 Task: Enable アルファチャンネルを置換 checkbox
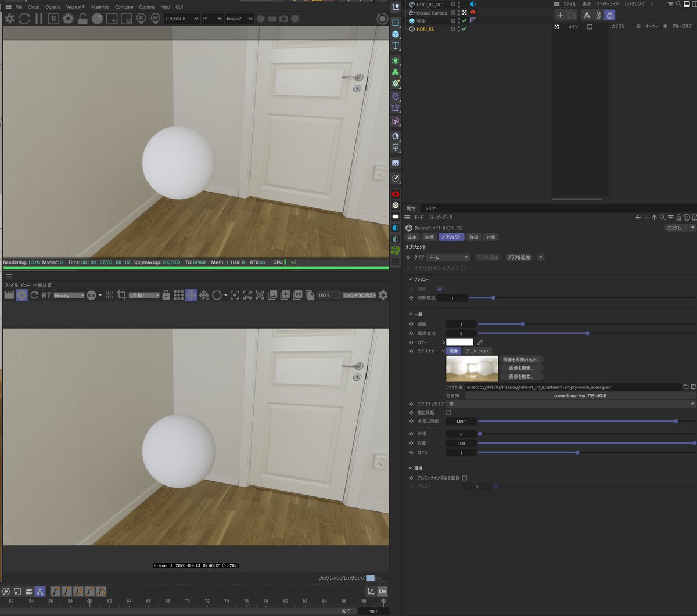click(464, 478)
